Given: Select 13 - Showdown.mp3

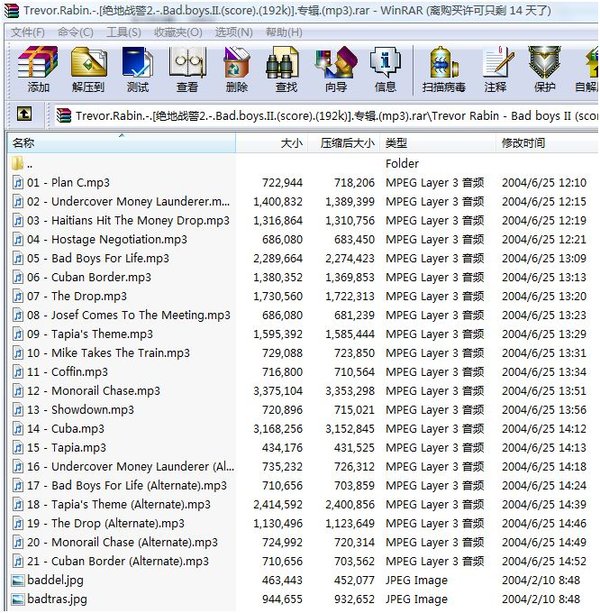Looking at the screenshot, I should coord(81,410).
